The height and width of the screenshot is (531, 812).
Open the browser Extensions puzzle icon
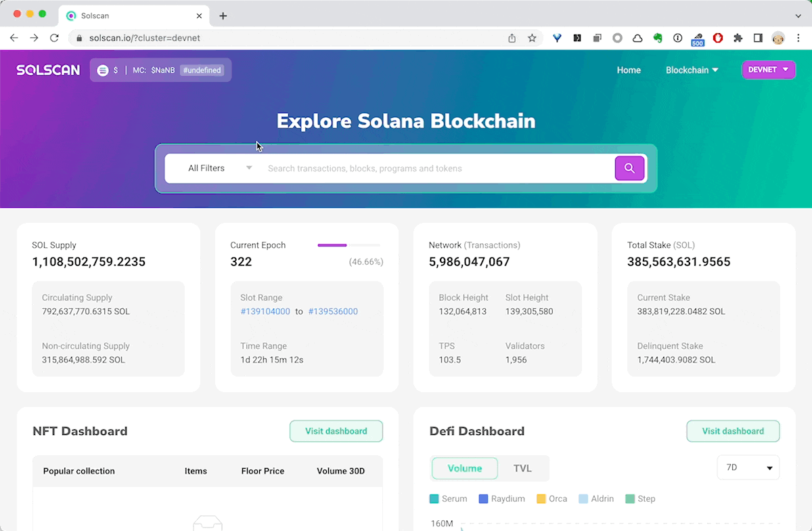[x=738, y=38]
